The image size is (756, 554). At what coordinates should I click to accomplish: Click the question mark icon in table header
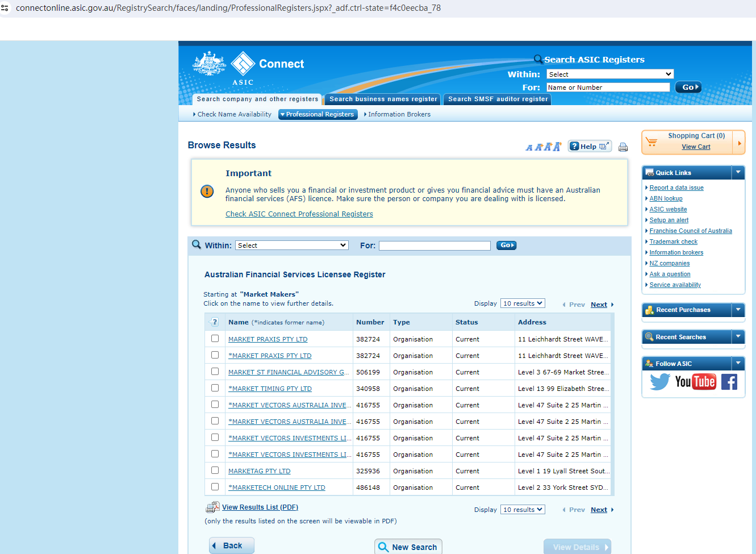[x=214, y=322]
